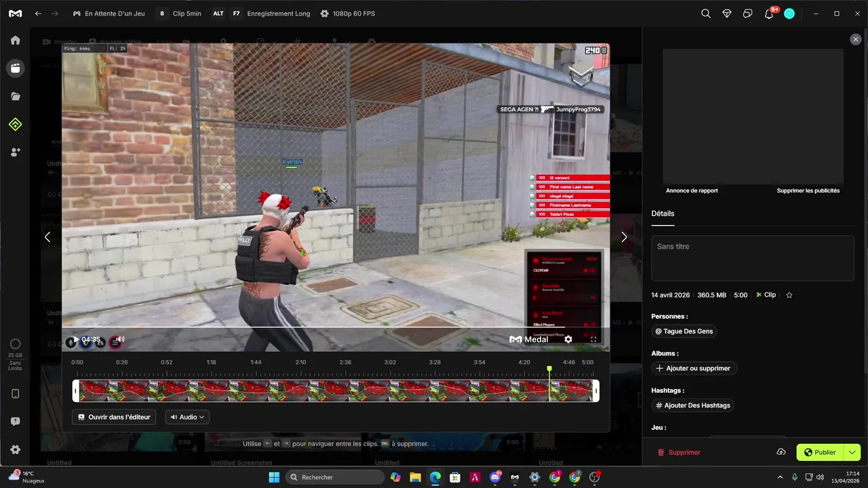
Task: Click the Clip 5min hotkey item
Action: (x=180, y=14)
